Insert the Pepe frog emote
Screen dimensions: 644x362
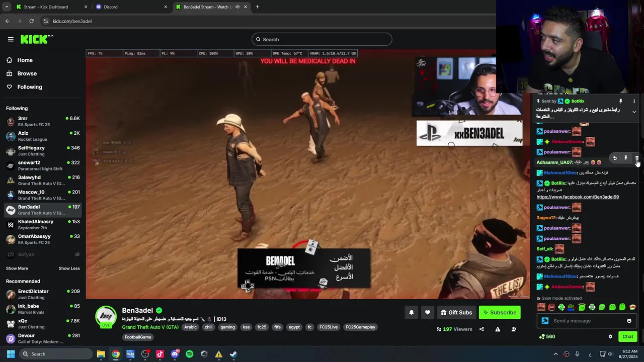[x=572, y=307]
